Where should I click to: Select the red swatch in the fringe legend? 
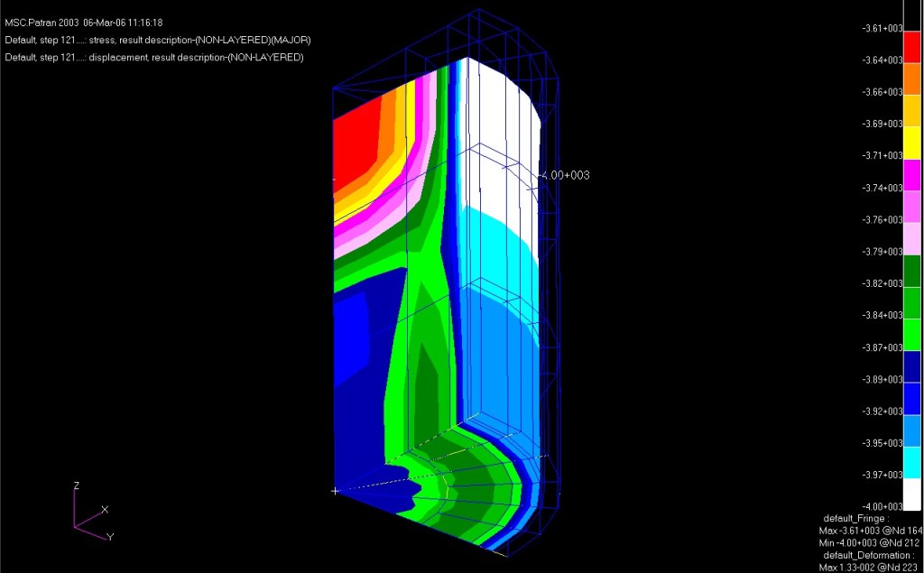(911, 44)
